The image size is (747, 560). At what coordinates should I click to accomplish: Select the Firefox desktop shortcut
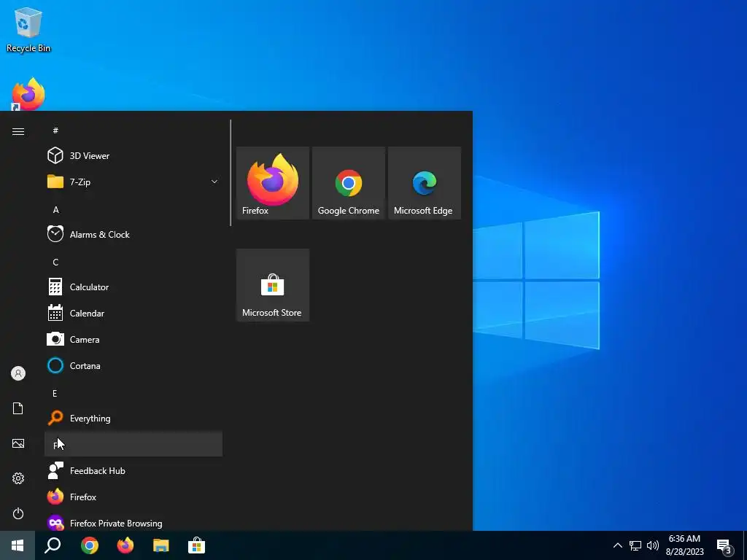28,94
